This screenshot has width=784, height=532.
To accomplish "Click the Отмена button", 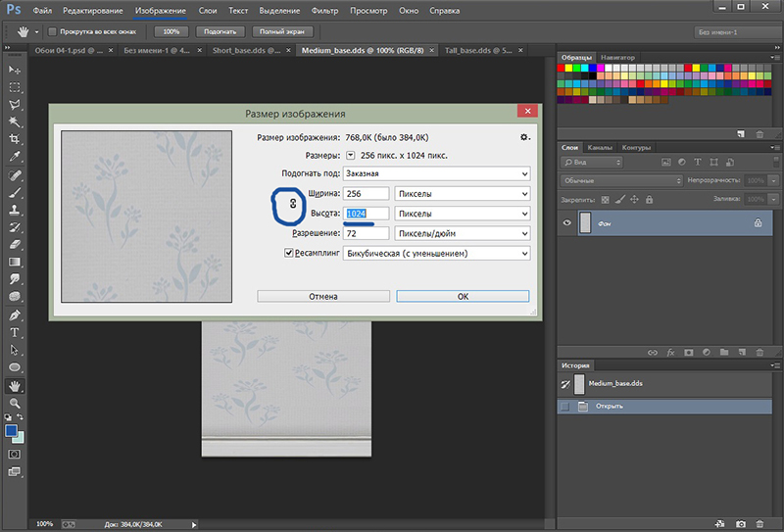I will 323,296.
